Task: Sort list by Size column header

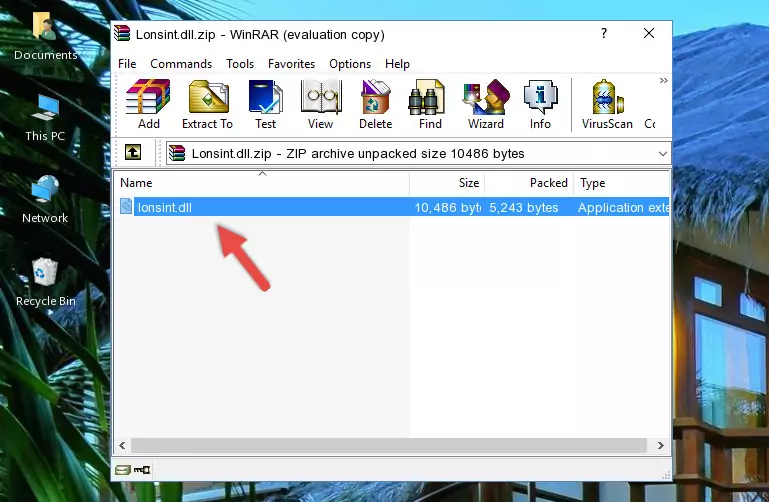Action: pos(447,183)
